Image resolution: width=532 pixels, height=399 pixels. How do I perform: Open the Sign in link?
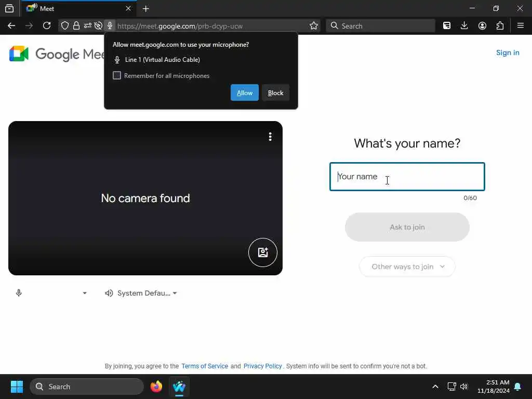click(x=507, y=52)
